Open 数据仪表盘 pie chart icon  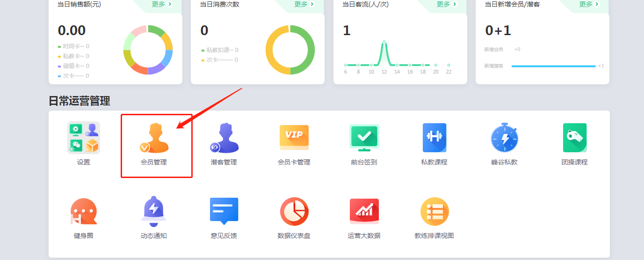(x=294, y=212)
